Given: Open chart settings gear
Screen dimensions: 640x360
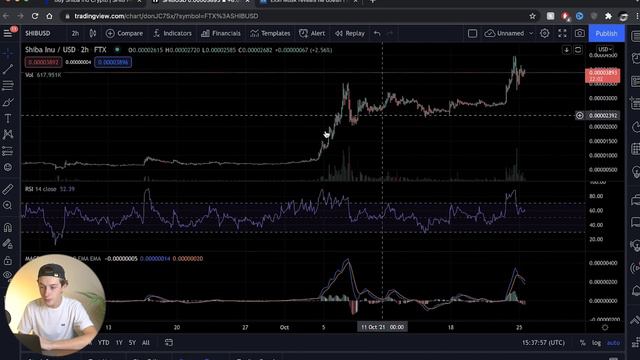Looking at the screenshot, I should [x=544, y=33].
